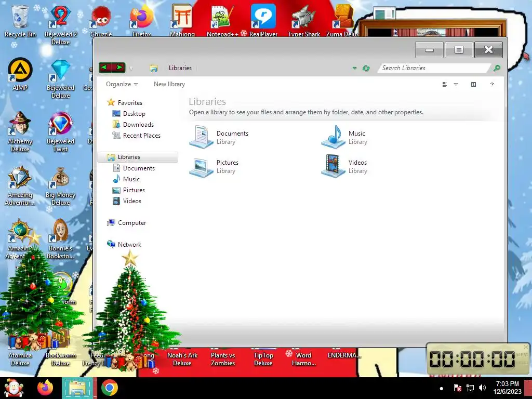Select Desktop under Favorites
This screenshot has height=399, width=532.
coord(129,114)
